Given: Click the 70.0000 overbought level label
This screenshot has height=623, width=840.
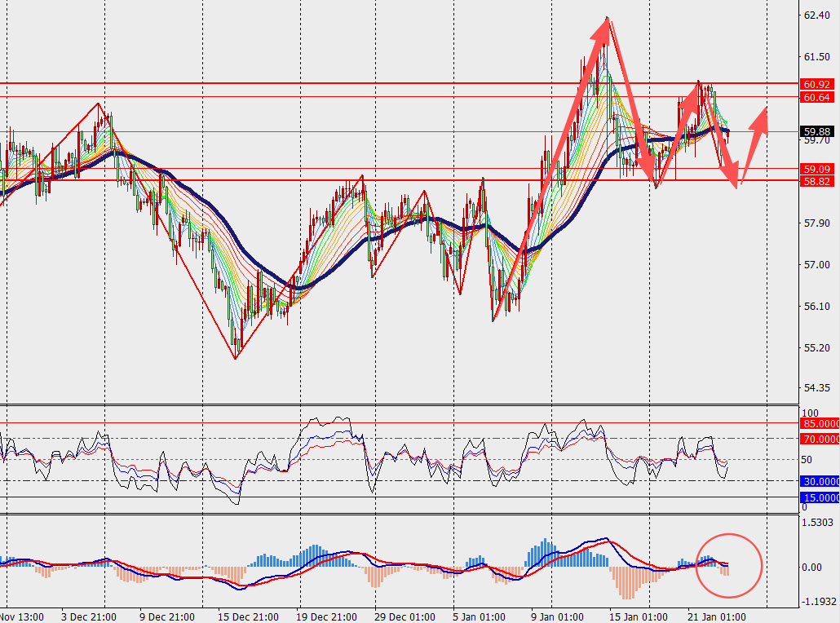Looking at the screenshot, I should coord(820,439).
